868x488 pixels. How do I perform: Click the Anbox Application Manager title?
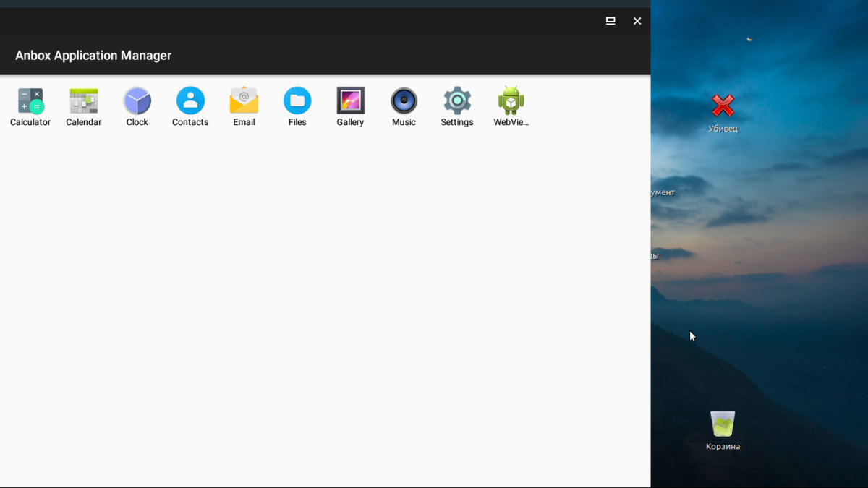[x=93, y=56]
